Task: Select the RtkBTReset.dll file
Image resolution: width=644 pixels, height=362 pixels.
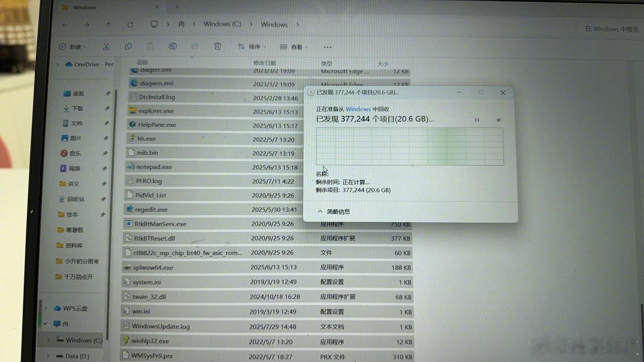Action: point(154,238)
